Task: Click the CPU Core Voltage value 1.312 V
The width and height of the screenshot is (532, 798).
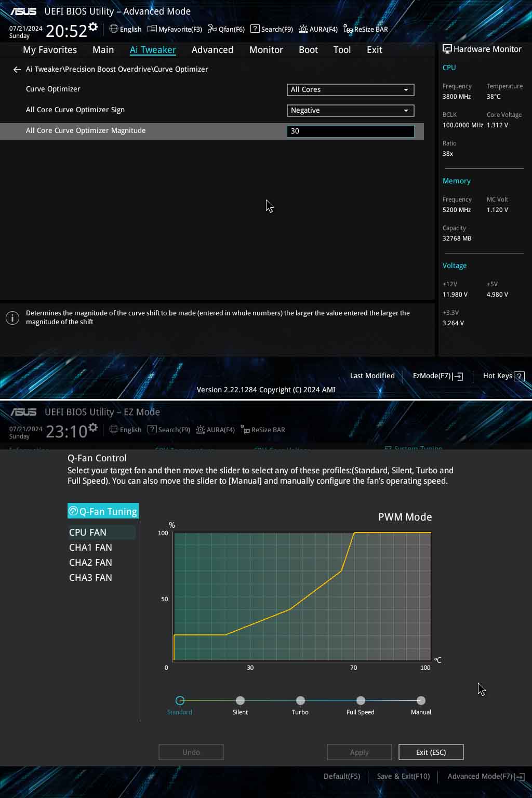Action: click(497, 125)
